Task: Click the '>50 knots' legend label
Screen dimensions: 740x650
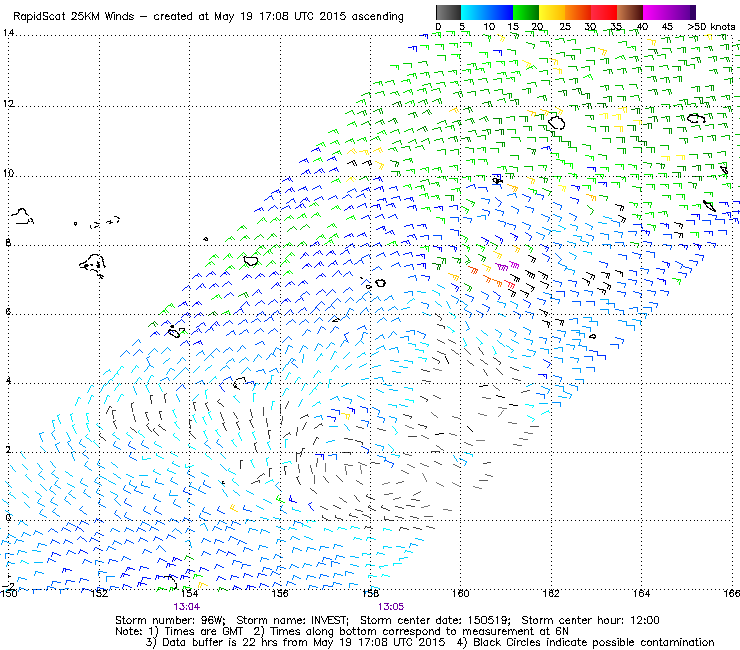Action: (x=711, y=27)
